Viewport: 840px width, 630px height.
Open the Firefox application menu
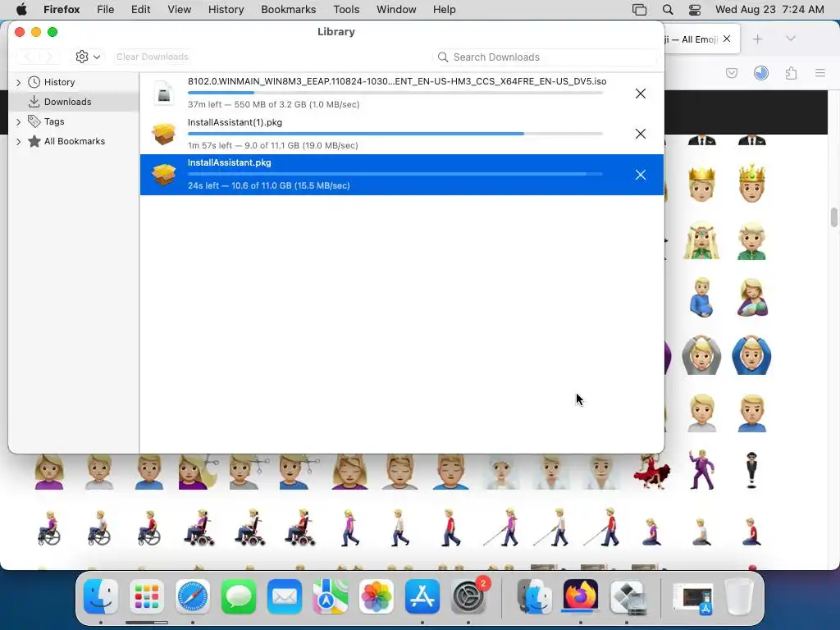pos(62,10)
